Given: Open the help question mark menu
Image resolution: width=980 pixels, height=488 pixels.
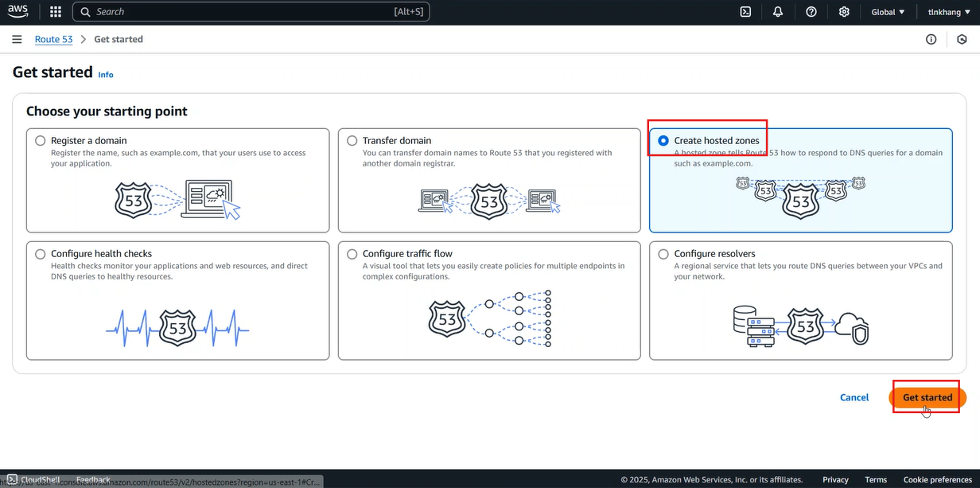Looking at the screenshot, I should coord(811,12).
